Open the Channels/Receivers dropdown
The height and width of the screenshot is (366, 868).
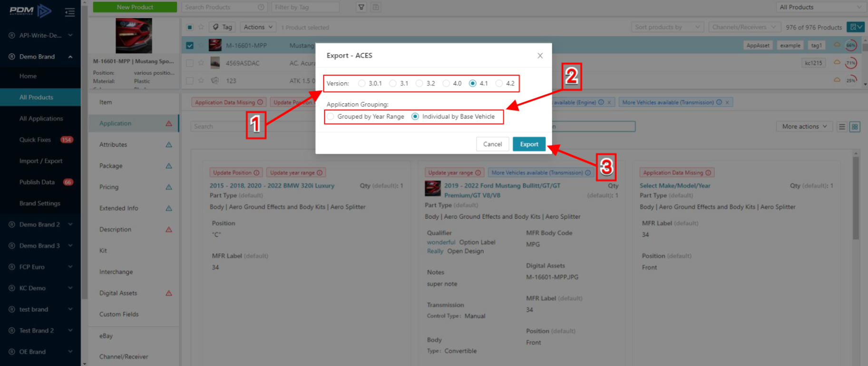coord(744,27)
